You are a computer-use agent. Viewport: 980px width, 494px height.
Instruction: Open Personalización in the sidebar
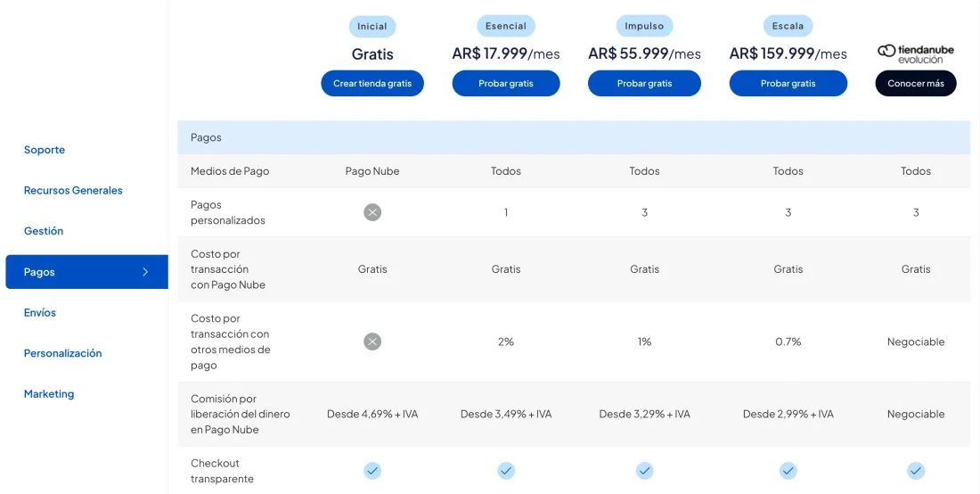click(62, 353)
